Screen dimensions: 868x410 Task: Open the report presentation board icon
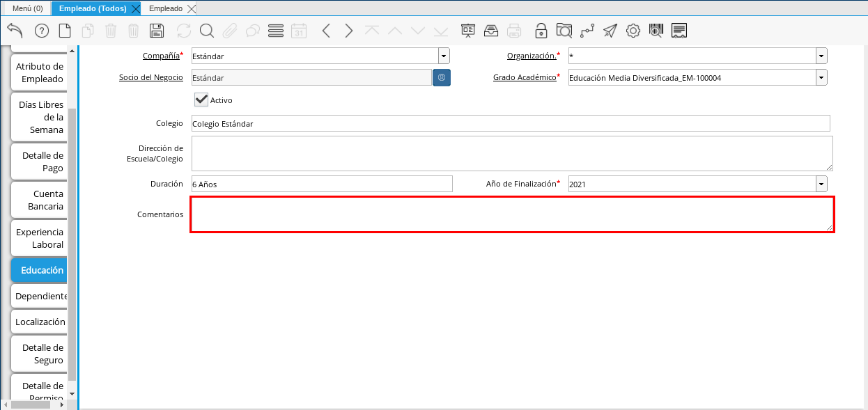(468, 31)
